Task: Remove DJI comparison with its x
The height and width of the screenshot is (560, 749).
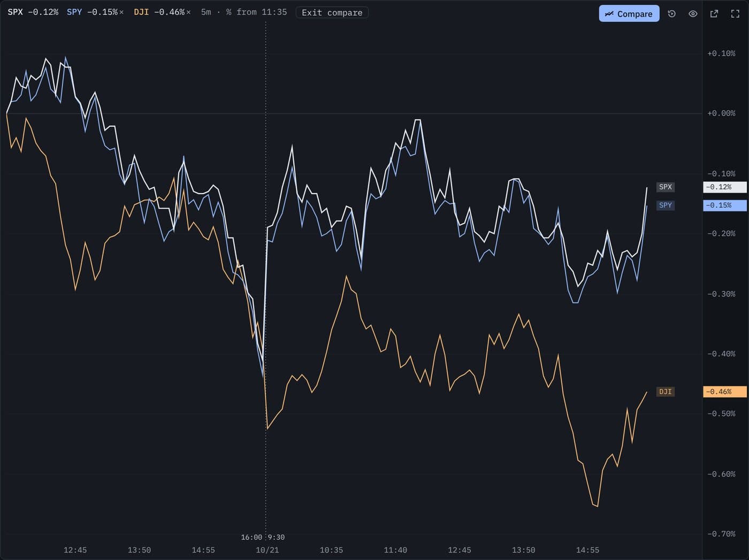Action: click(188, 12)
